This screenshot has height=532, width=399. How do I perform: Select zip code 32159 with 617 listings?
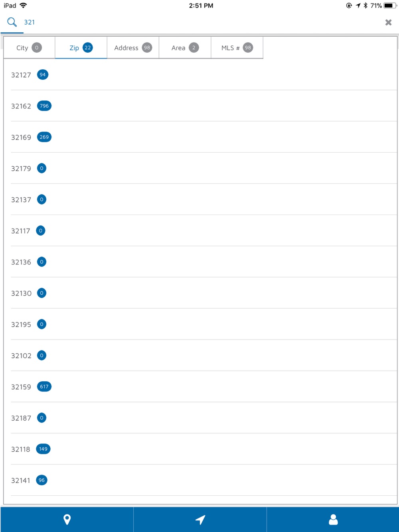point(203,387)
